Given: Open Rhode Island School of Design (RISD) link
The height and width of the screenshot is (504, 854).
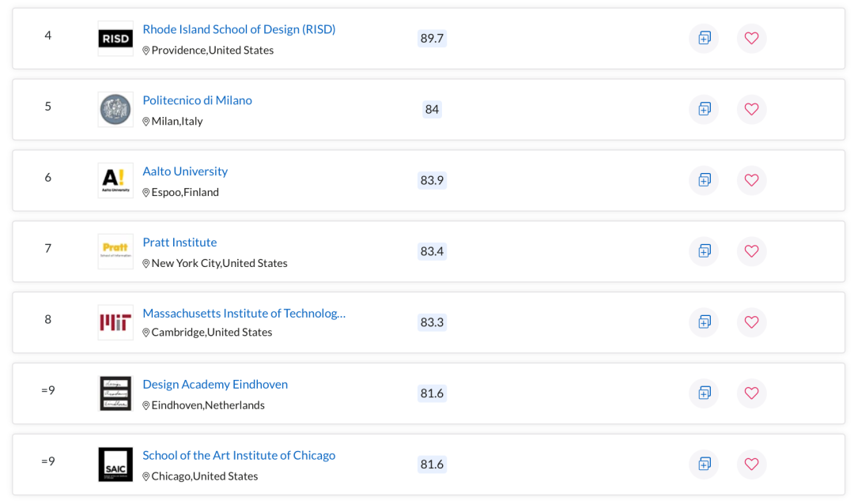Looking at the screenshot, I should [x=239, y=29].
